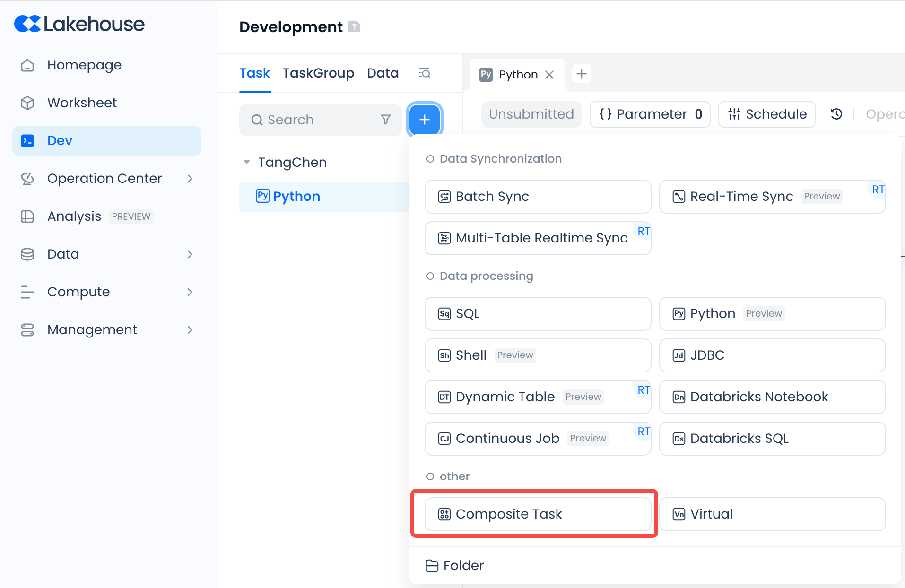Screen dimensions: 905x588
Task: Click the filter funnel icon in search
Action: 386,120
